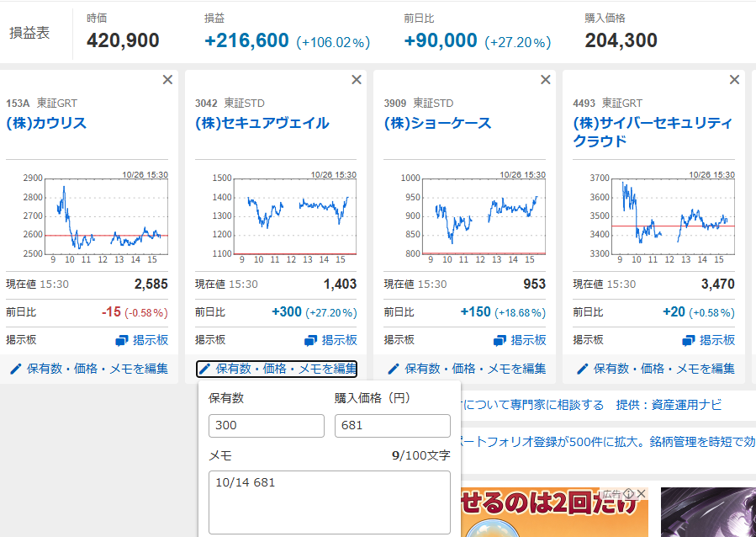This screenshot has height=537, width=756.
Task: Click stock code 153A 東証GRT
Action: (x=41, y=104)
